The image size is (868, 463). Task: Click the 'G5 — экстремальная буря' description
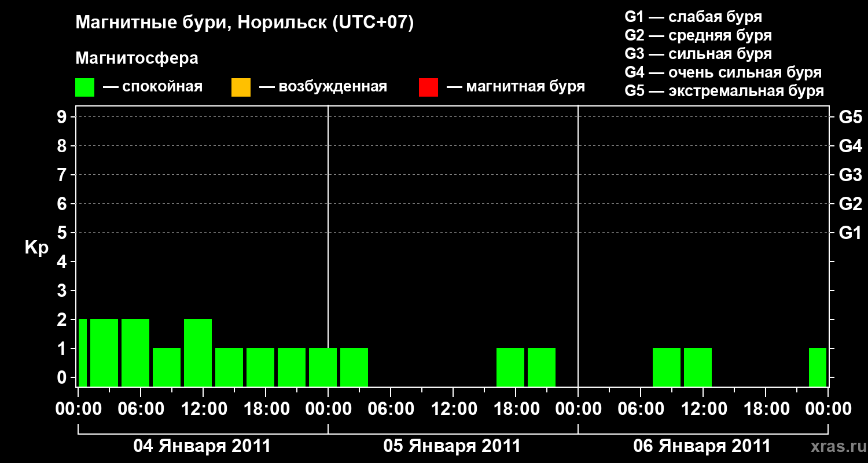click(x=724, y=91)
